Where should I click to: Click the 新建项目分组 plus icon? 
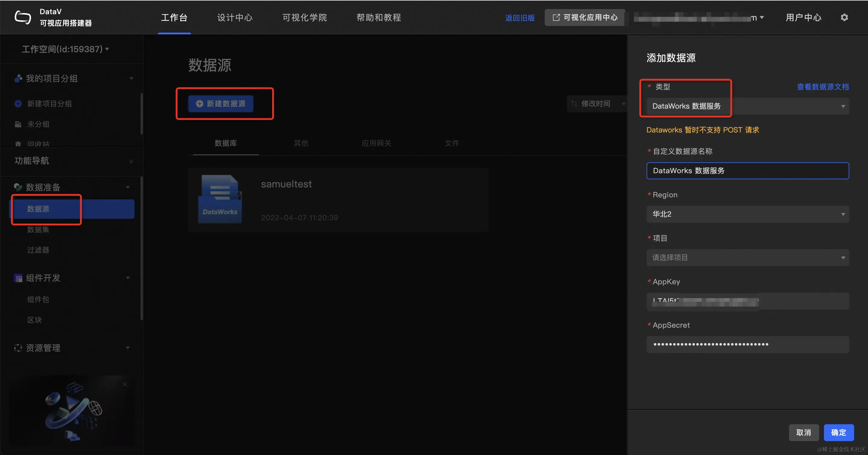pyautogui.click(x=18, y=103)
